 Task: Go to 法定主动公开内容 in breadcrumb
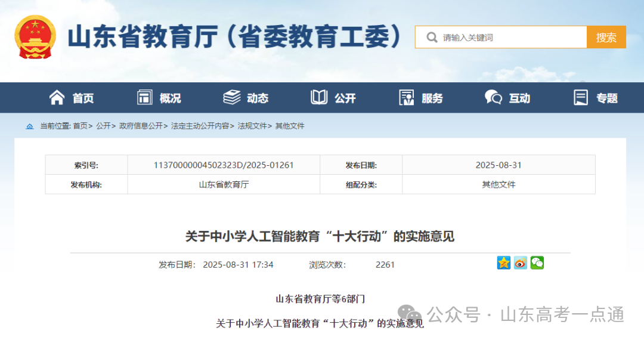200,126
